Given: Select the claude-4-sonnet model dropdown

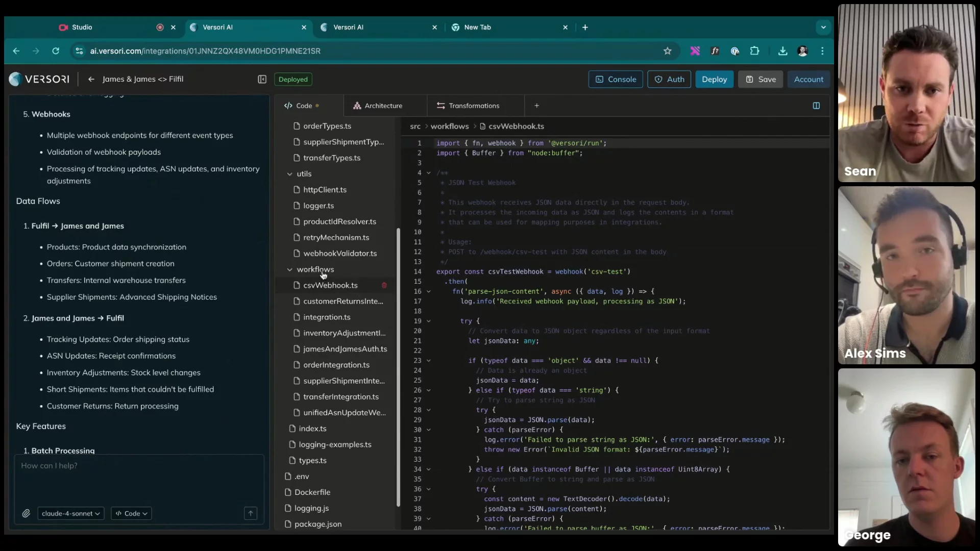Looking at the screenshot, I should (x=71, y=513).
